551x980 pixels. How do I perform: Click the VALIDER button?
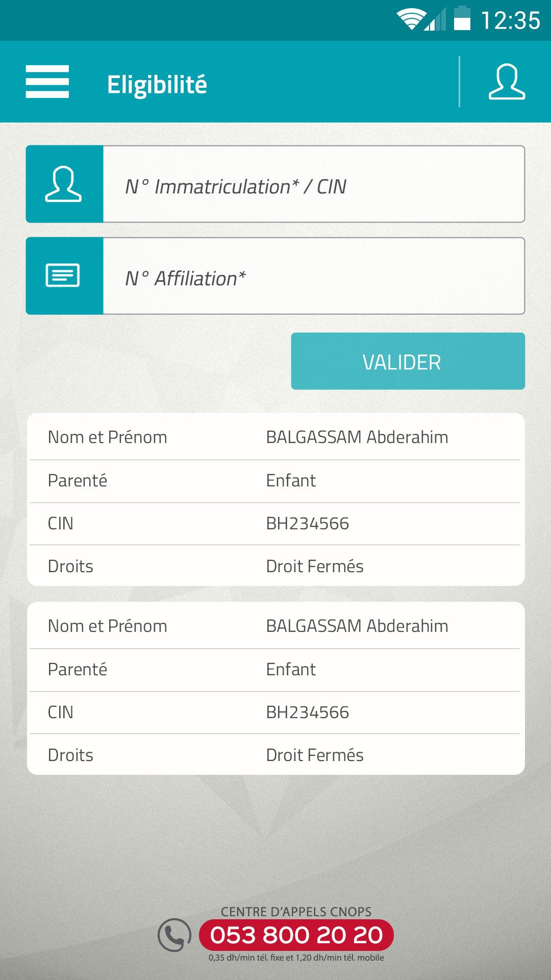[408, 361]
